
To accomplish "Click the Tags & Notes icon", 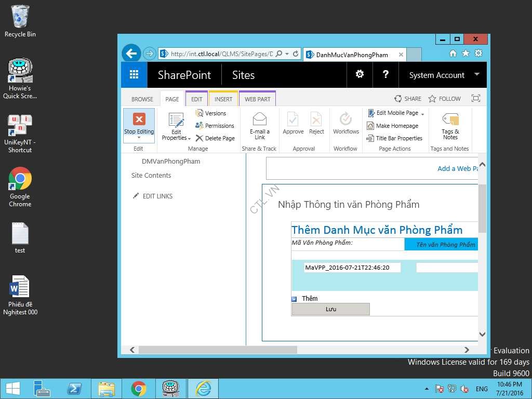I will pos(450,120).
